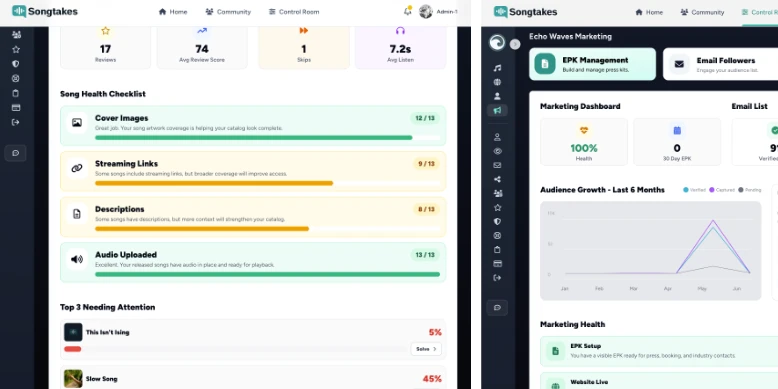Viewport: 778px width, 389px height.
Task: Open the Cover Images checklist item
Action: [253, 126]
